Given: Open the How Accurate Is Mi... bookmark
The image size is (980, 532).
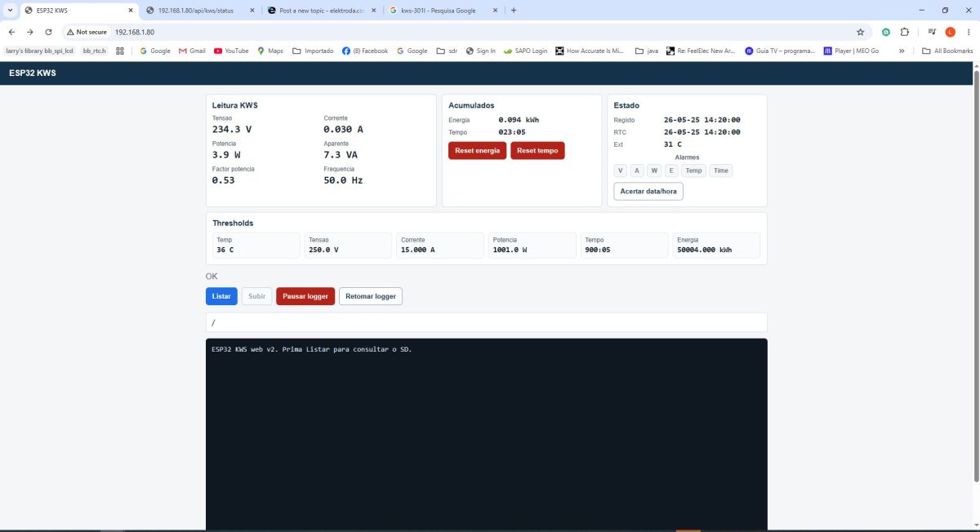Looking at the screenshot, I should pos(590,51).
